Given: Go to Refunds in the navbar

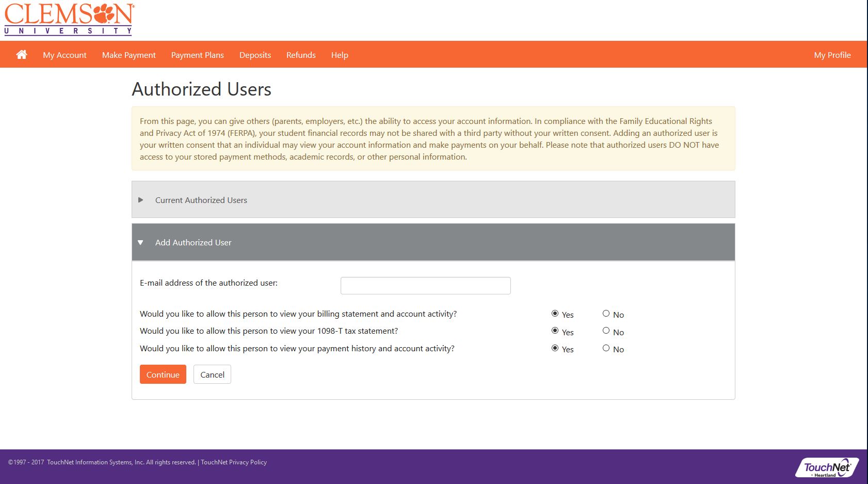Looking at the screenshot, I should pos(301,55).
